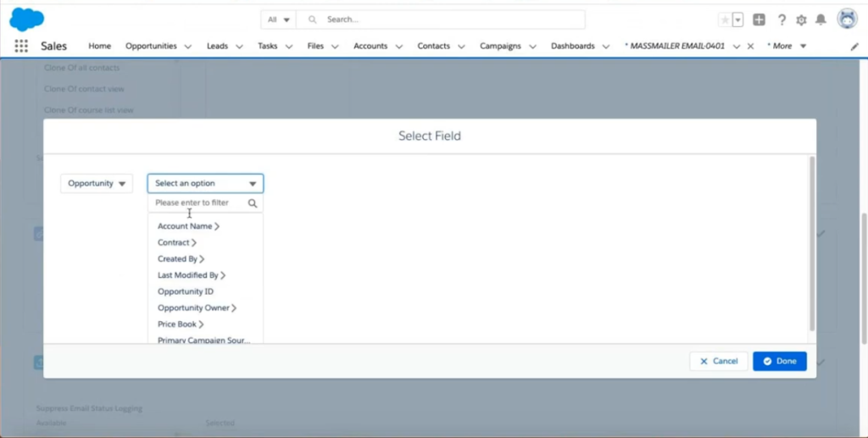Screen dimensions: 868x438
Task: Open the Files tab
Action: [315, 46]
